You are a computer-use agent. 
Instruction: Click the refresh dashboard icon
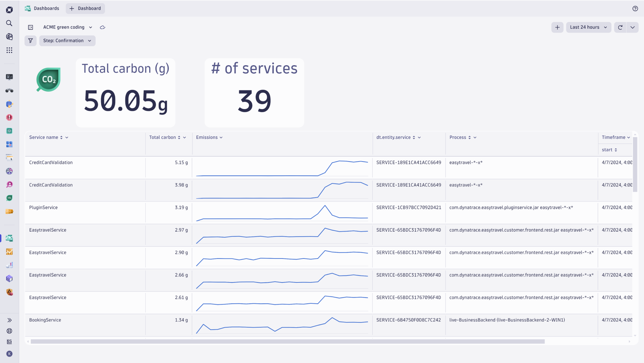pyautogui.click(x=620, y=27)
